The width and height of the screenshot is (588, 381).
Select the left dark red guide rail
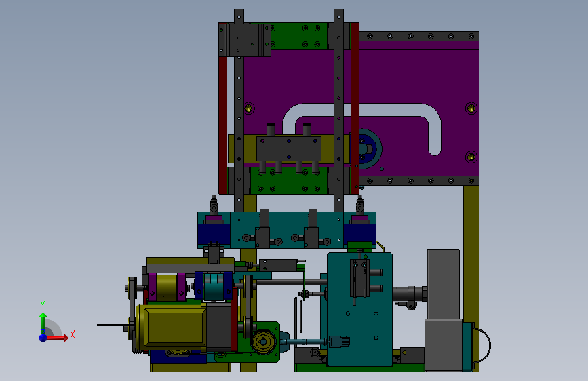click(x=222, y=125)
